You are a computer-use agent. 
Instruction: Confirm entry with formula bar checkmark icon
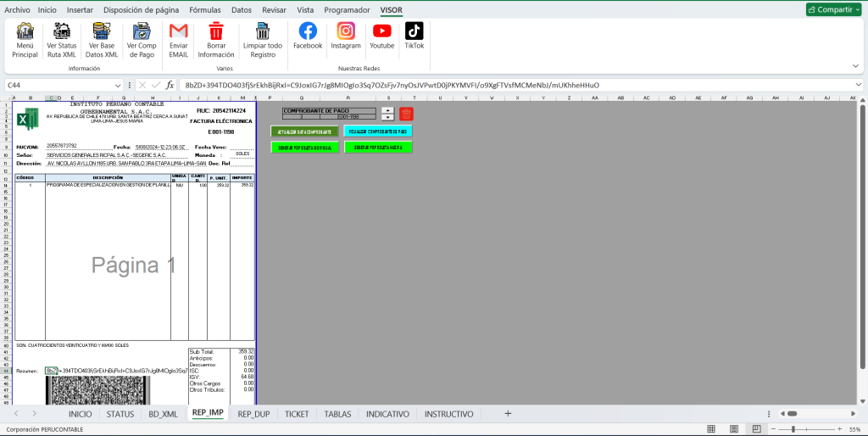coord(156,86)
